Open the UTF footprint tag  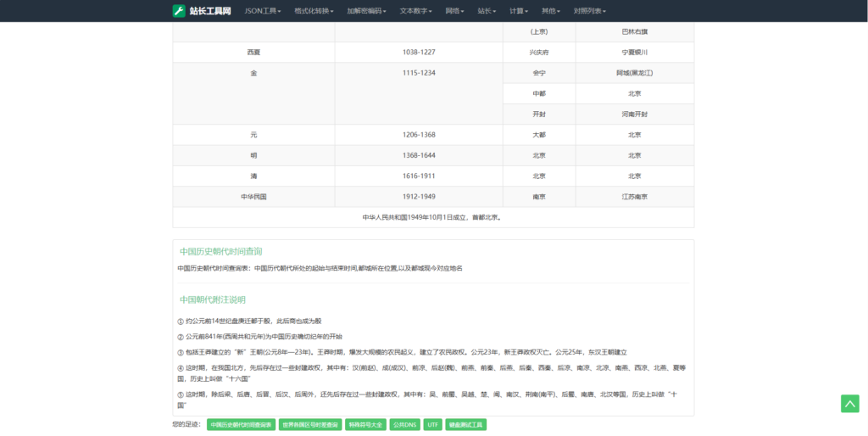click(x=433, y=425)
